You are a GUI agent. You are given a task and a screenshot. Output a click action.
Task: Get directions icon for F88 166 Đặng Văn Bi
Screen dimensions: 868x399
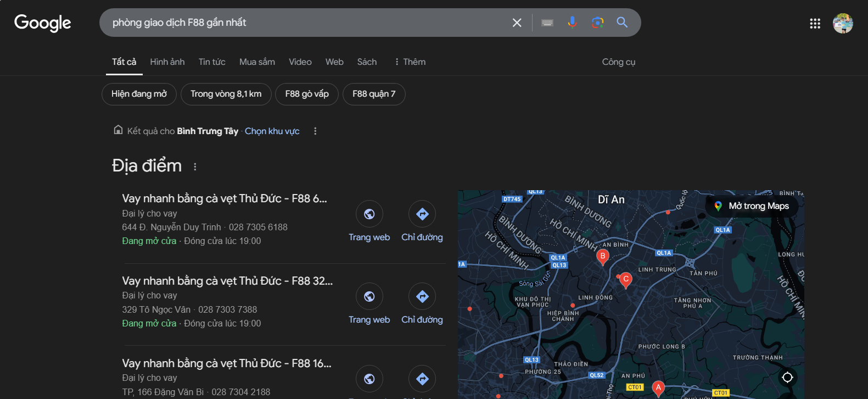(x=422, y=379)
